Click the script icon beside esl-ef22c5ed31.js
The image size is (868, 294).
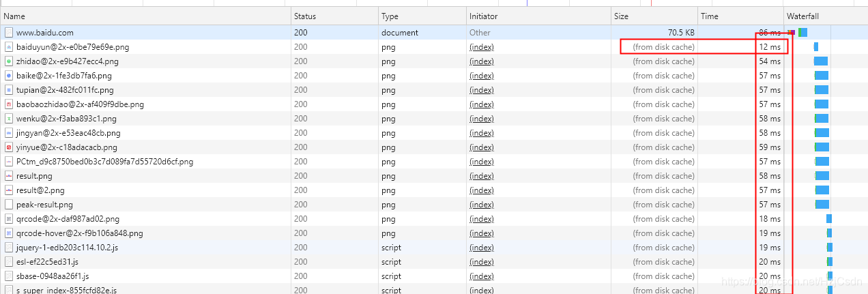(x=9, y=262)
